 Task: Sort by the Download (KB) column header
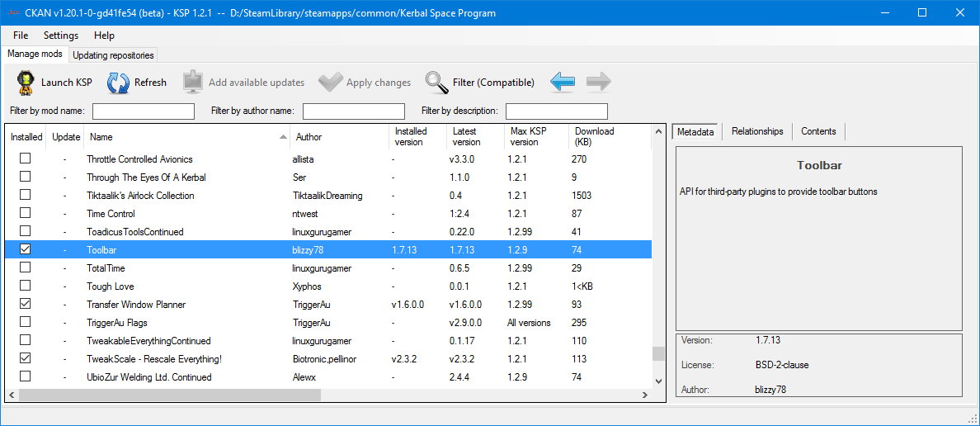610,137
